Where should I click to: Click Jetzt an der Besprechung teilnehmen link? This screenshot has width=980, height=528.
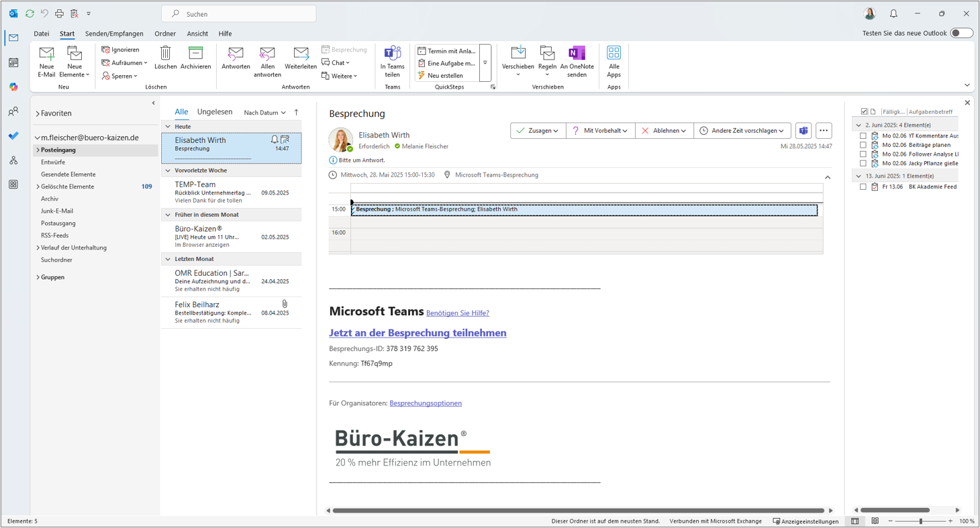418,333
